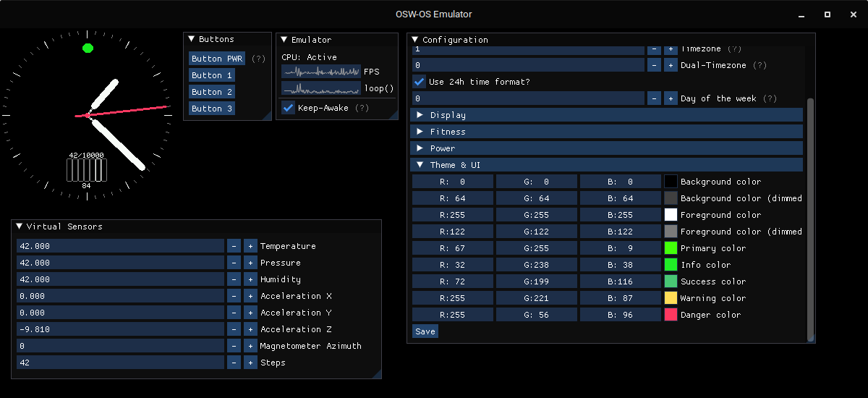Expand the Fitness section

(x=606, y=132)
